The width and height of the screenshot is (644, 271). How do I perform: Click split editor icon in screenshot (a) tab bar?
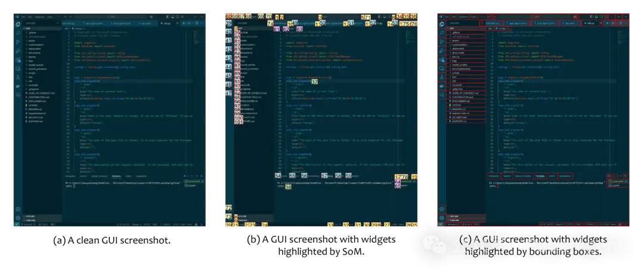pos(197,23)
